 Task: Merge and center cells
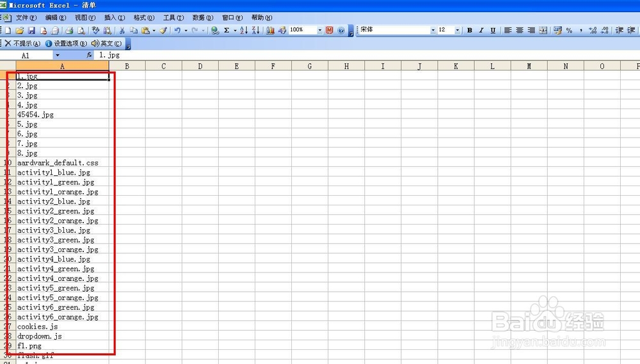(x=543, y=30)
